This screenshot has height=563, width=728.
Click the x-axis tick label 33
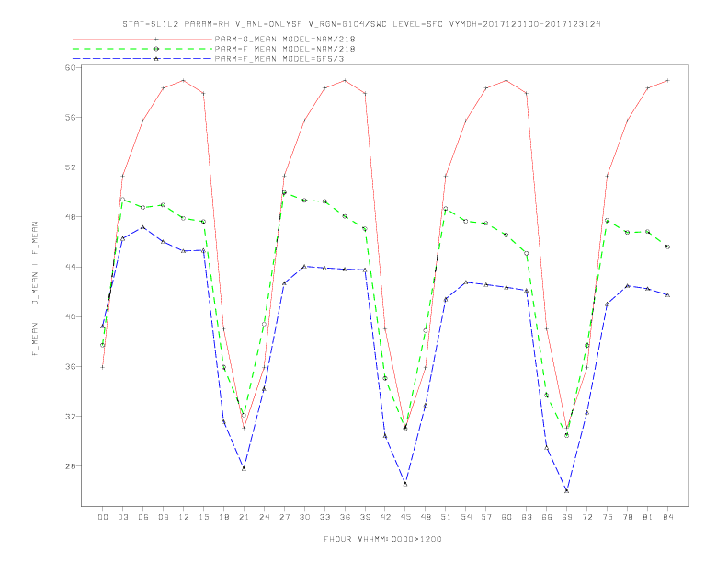click(x=324, y=517)
